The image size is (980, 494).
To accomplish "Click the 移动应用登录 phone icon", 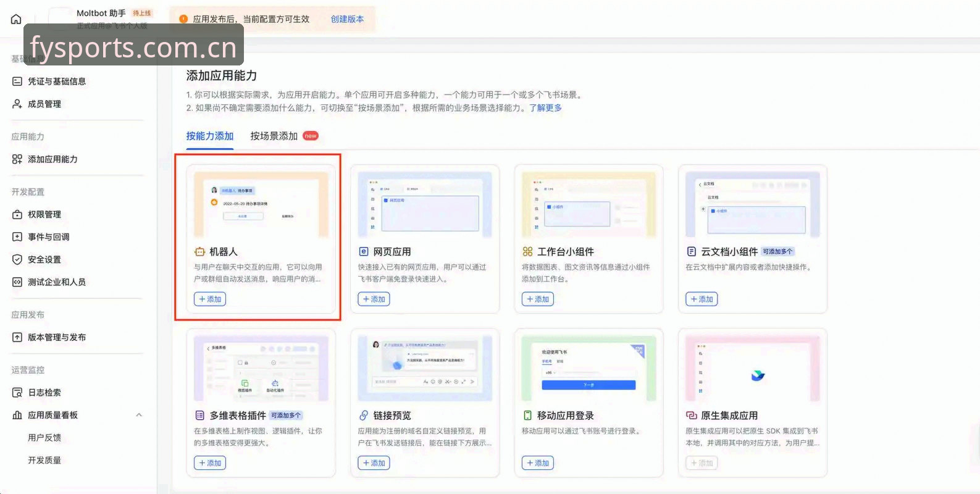I will point(527,416).
